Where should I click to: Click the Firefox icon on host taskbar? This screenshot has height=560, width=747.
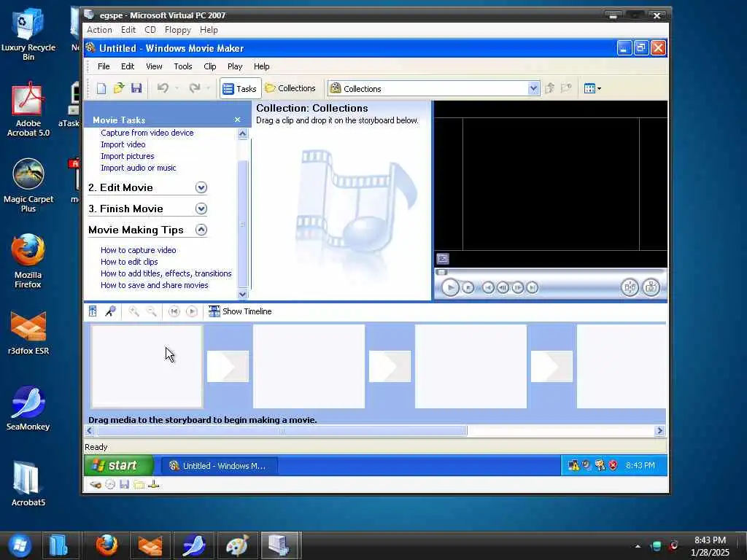click(107, 545)
